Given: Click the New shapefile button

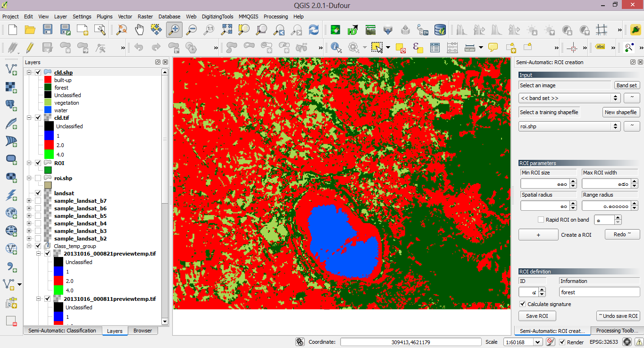Looking at the screenshot, I should pyautogui.click(x=621, y=112).
